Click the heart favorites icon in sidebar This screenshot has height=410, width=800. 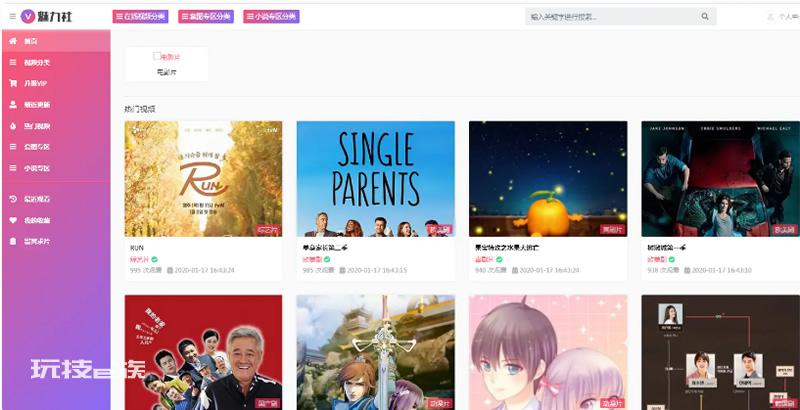[x=13, y=220]
